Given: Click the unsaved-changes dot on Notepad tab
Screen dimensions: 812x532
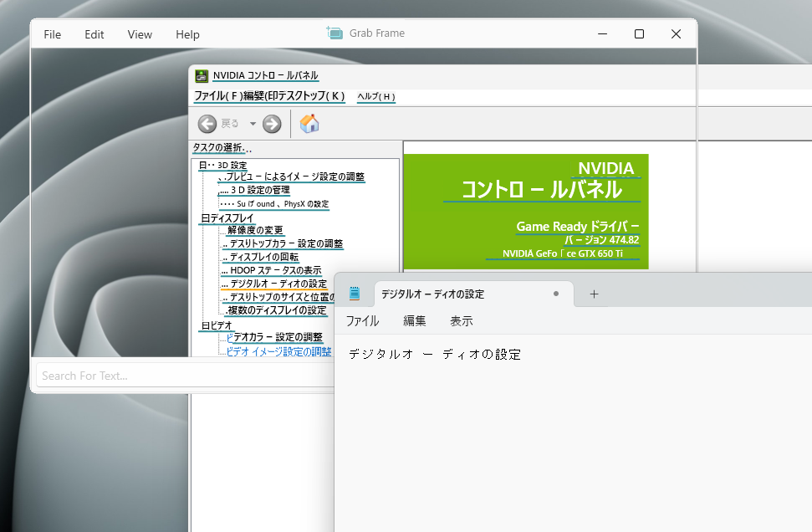Looking at the screenshot, I should (556, 294).
